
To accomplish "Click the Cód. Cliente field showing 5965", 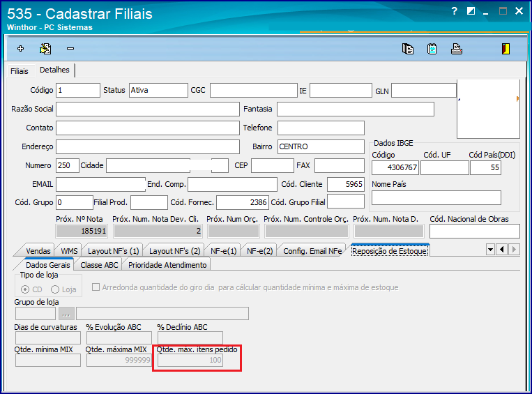I will (x=346, y=184).
